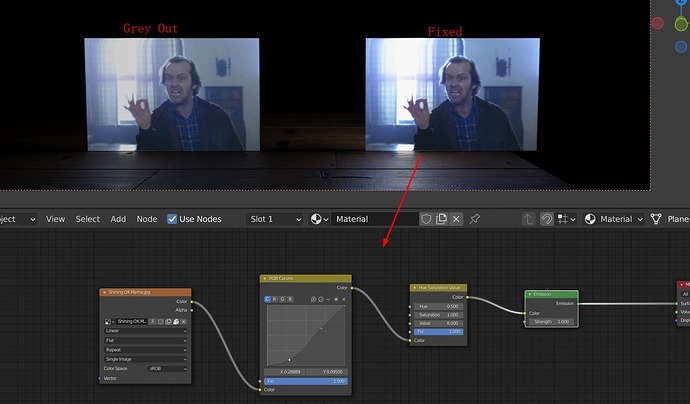
Task: Open the Linear interpolation dropdown
Action: point(146,331)
